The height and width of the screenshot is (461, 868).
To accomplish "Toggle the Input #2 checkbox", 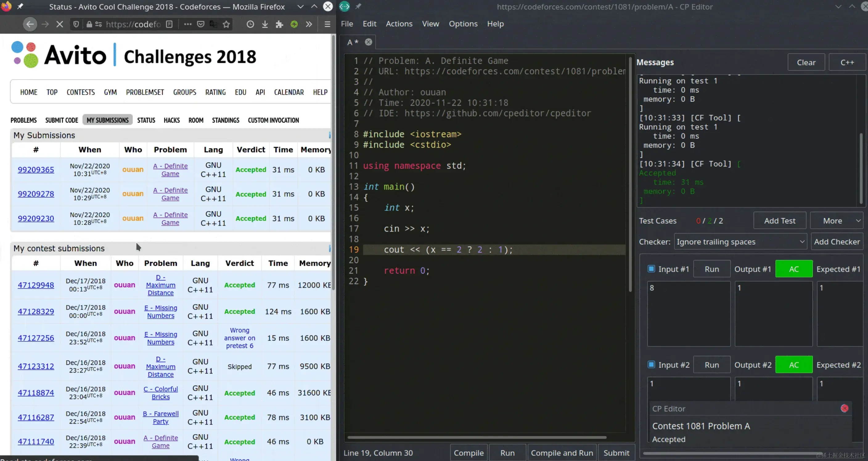I will [x=651, y=364].
